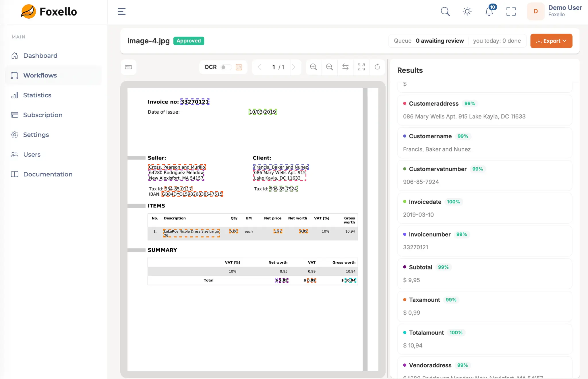Viewport: 588px width, 379px height.
Task: Fit document to view with expand arrows icon
Action: 361,67
